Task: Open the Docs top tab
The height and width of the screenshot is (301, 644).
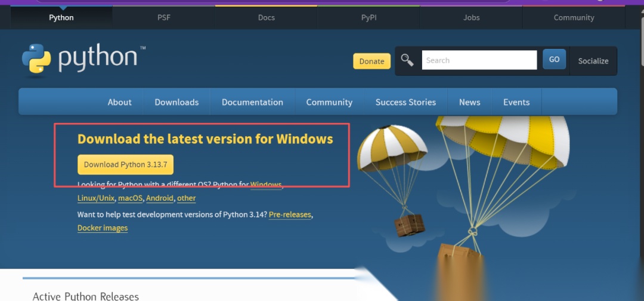Action: [266, 18]
